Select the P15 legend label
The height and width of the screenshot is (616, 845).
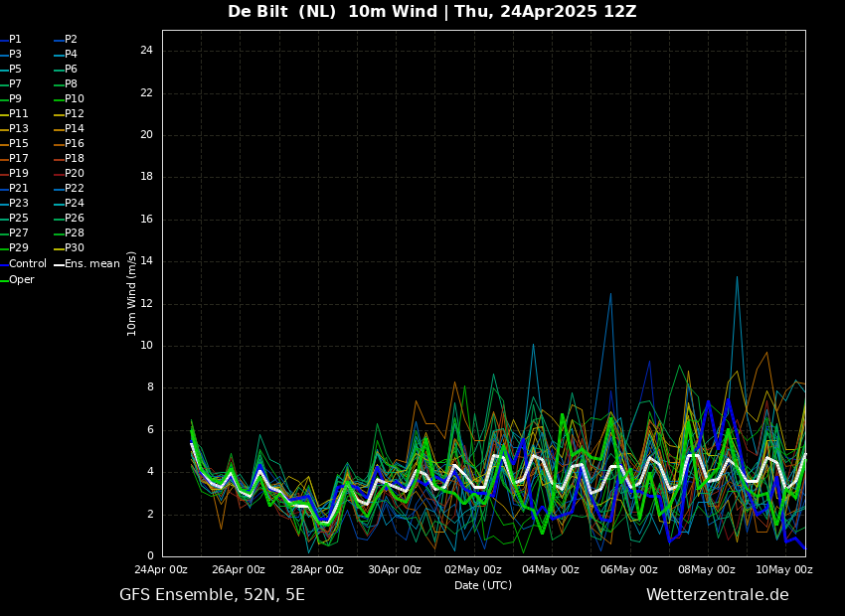[19, 144]
